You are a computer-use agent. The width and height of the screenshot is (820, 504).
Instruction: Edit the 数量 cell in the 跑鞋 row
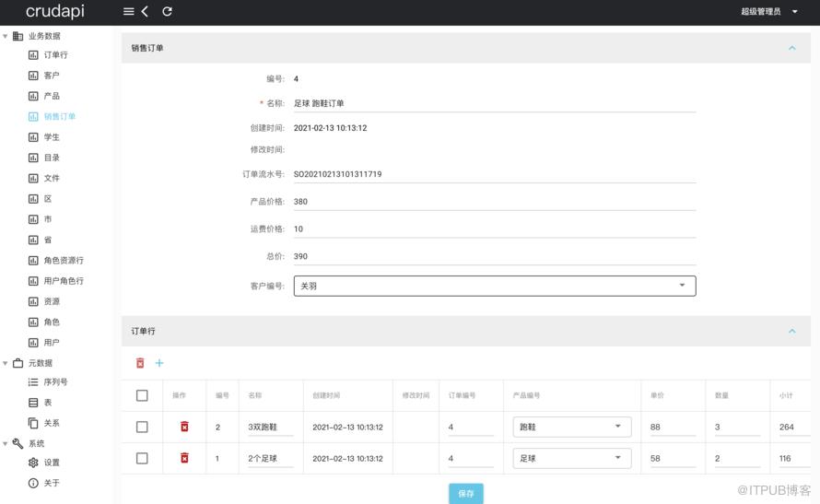[737, 428]
